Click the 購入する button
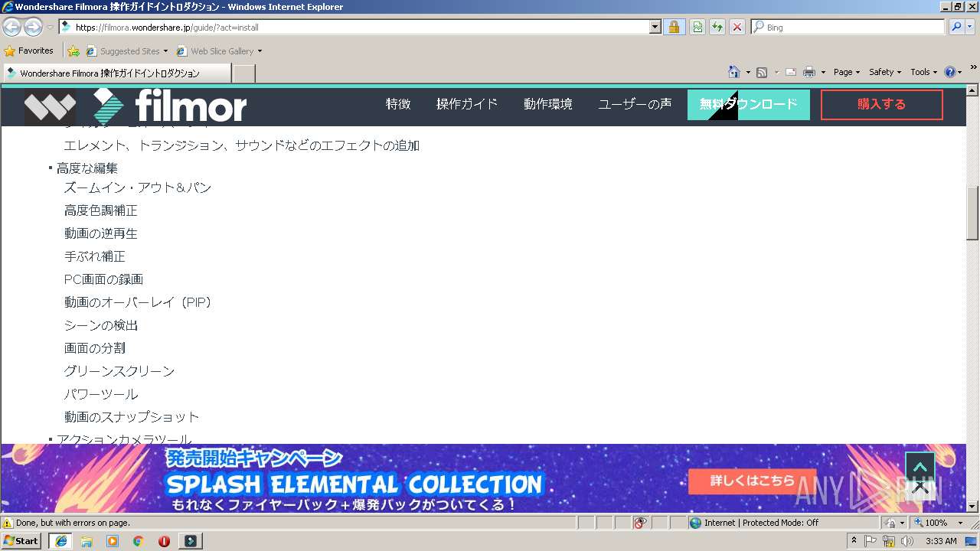The width and height of the screenshot is (980, 551). pos(882,105)
